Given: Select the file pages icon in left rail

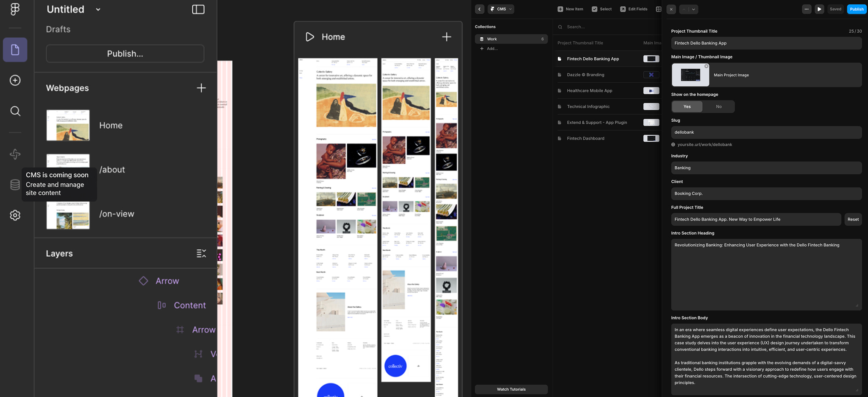Looking at the screenshot, I should click(15, 50).
